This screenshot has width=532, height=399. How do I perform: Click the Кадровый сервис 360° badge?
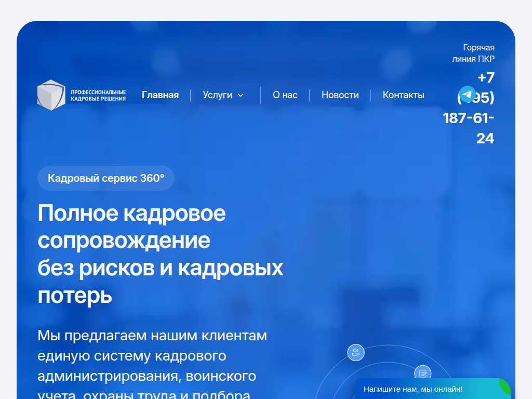coord(106,178)
